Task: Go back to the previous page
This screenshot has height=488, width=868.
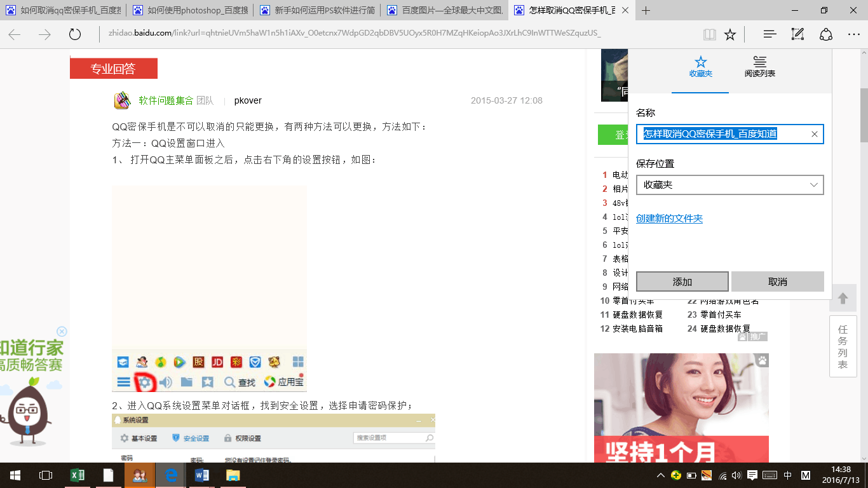Action: (x=15, y=34)
